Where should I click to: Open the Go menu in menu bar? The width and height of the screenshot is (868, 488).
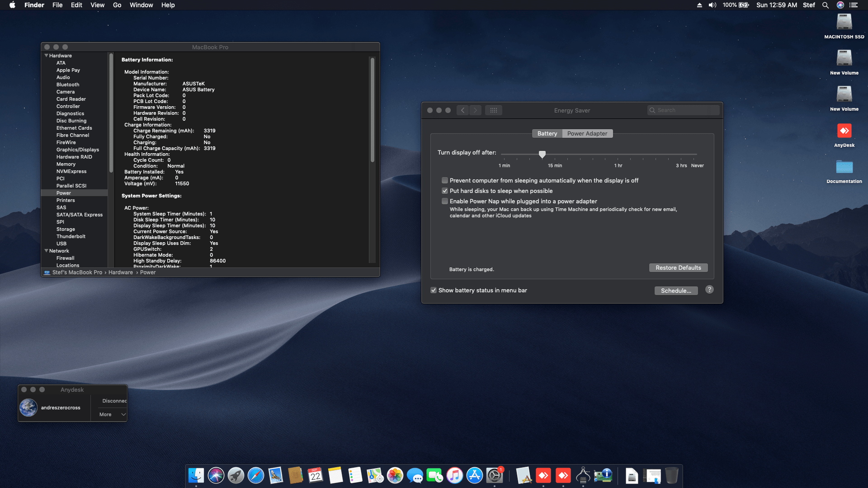point(117,5)
